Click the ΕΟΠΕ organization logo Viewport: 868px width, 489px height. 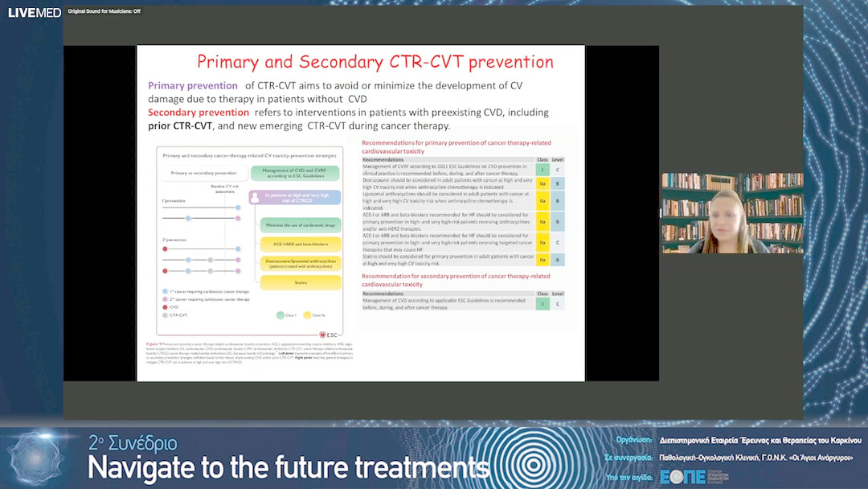coord(683,475)
